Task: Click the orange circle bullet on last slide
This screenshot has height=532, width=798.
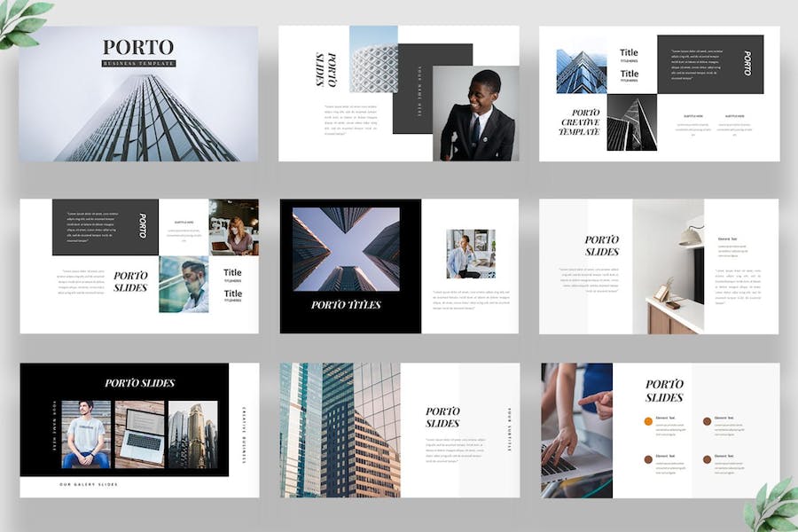Action: pyautogui.click(x=648, y=421)
